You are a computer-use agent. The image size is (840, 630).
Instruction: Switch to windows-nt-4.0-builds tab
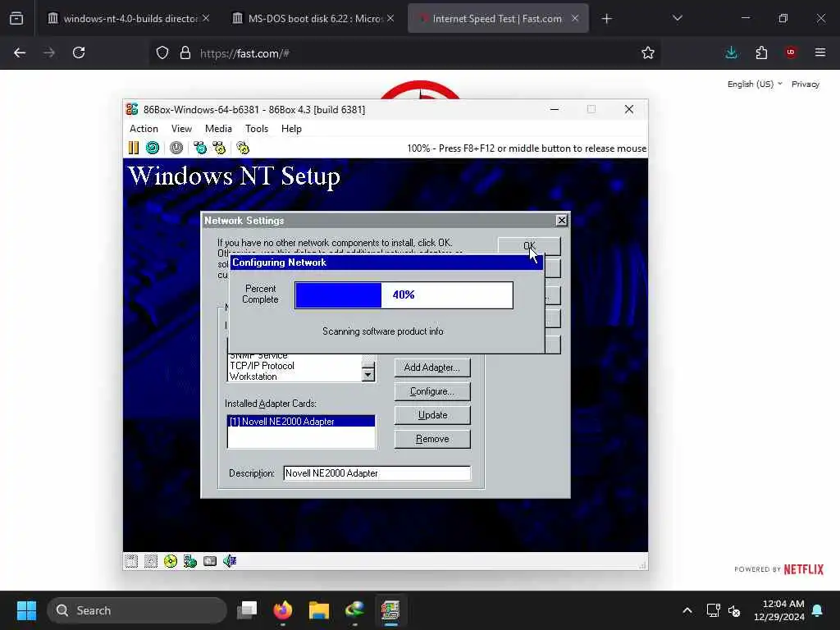(x=130, y=19)
